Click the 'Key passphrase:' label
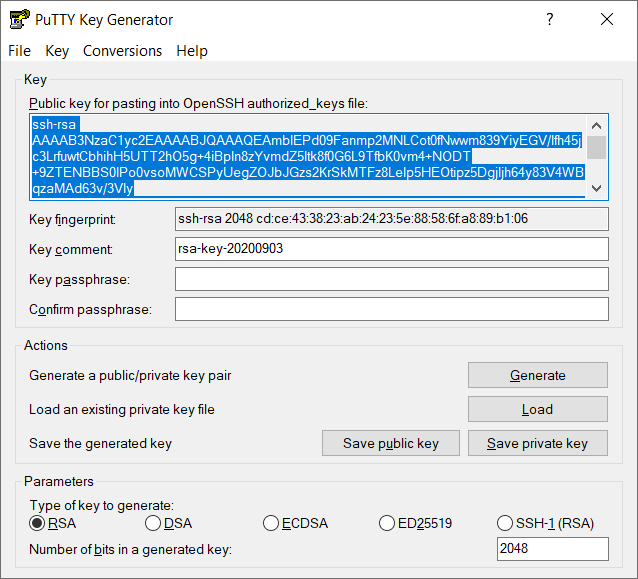The image size is (638, 579). coord(79,280)
